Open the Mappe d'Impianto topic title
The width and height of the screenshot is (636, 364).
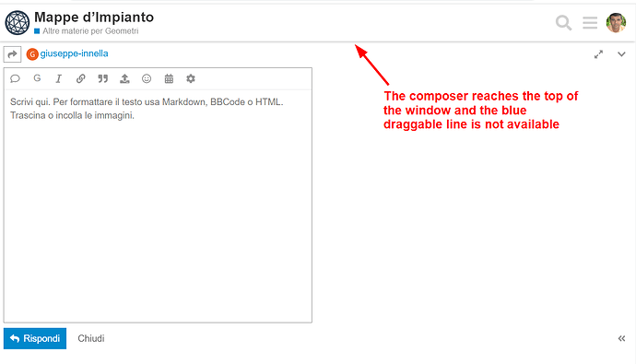click(94, 18)
